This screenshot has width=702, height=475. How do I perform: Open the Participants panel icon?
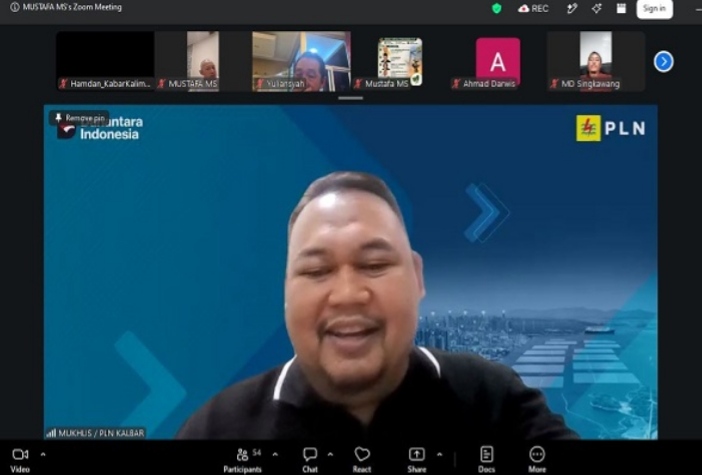(242, 454)
